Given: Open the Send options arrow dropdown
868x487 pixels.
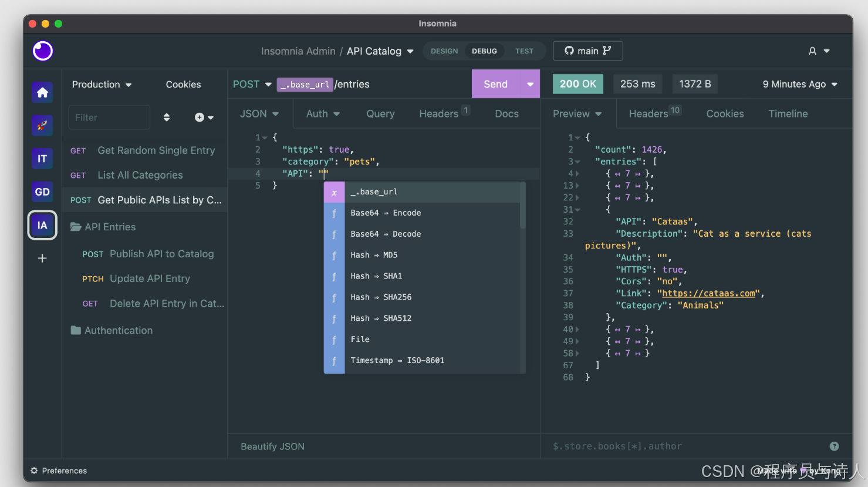Looking at the screenshot, I should [530, 85].
